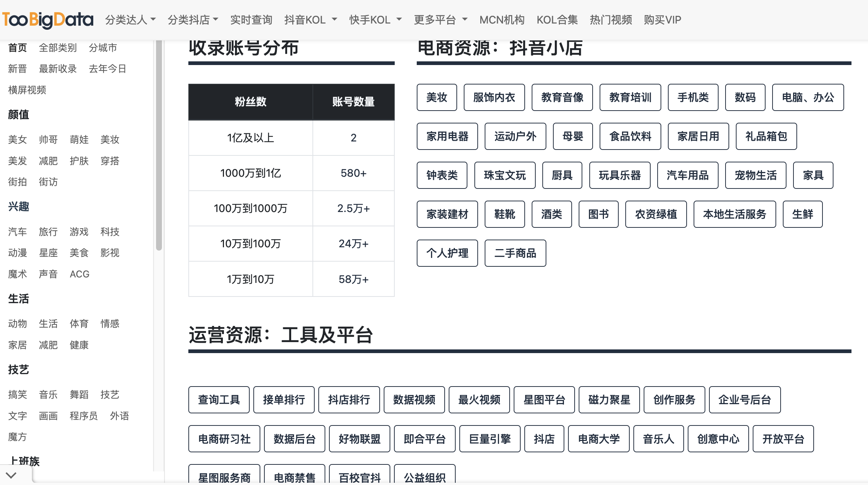Viewport: 868px width, 485px height.
Task: Expand the 快手KOL dropdown
Action: [375, 20]
